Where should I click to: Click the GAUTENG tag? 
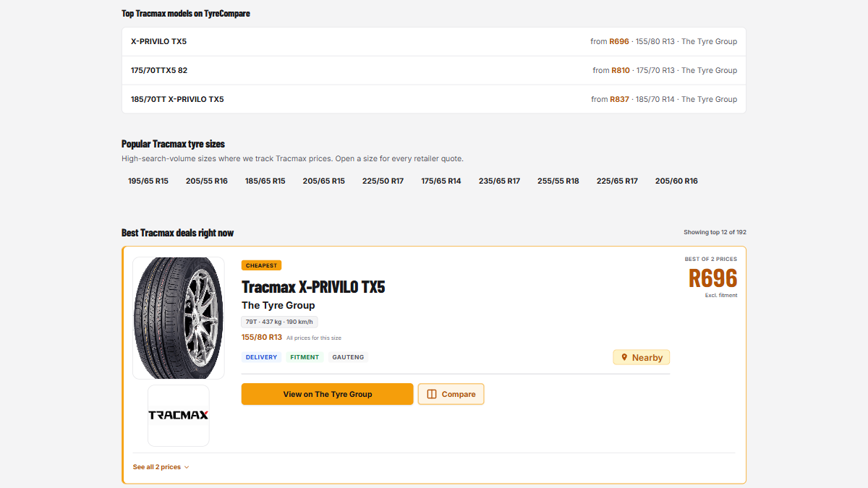point(348,357)
